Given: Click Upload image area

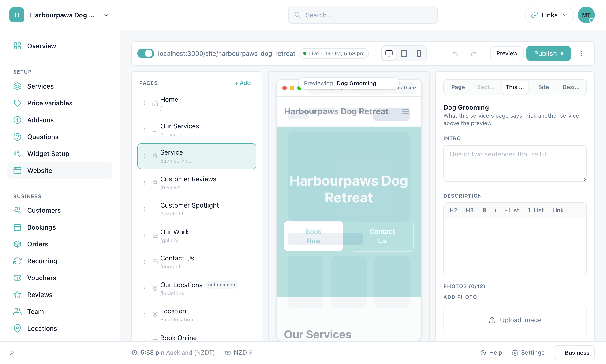Looking at the screenshot, I should 515,320.
